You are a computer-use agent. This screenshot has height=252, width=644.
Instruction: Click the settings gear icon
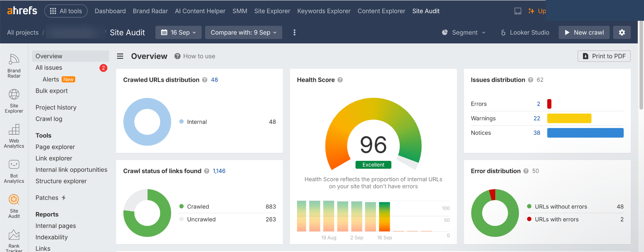[x=622, y=32]
